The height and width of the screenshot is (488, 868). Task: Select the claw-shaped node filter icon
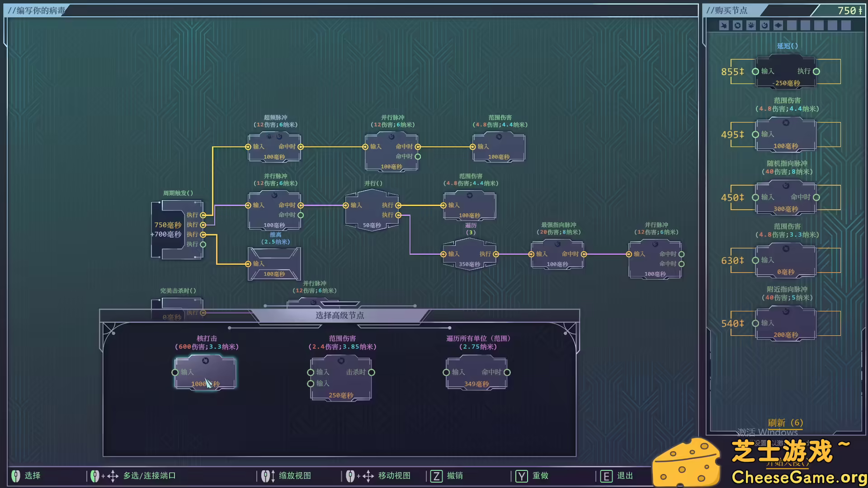724,25
